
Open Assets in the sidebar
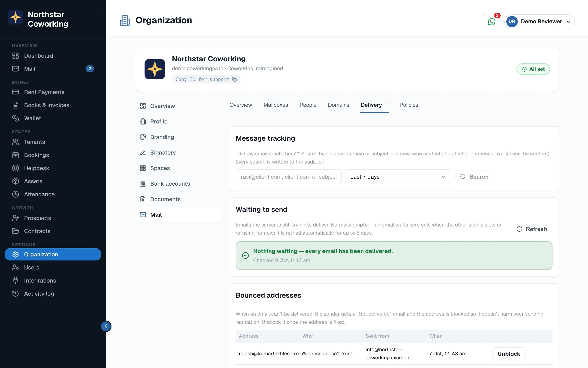53,181
